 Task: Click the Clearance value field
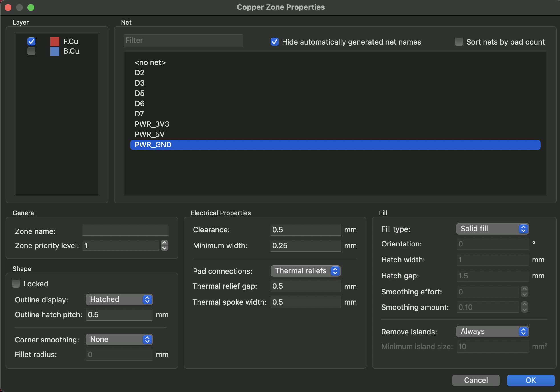305,230
